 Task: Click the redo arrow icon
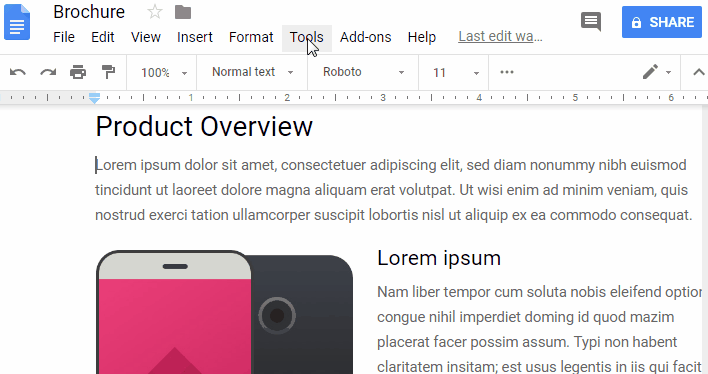pos(48,72)
